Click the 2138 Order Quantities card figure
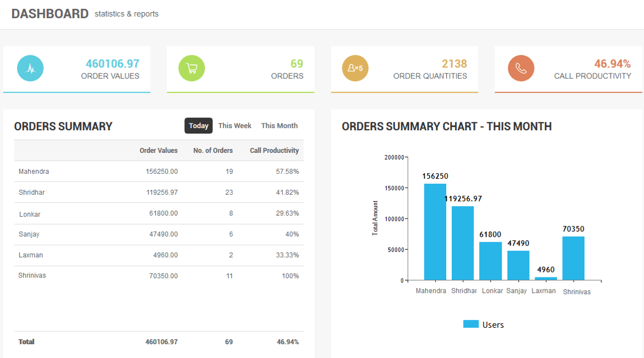This screenshot has height=358, width=644. (454, 63)
